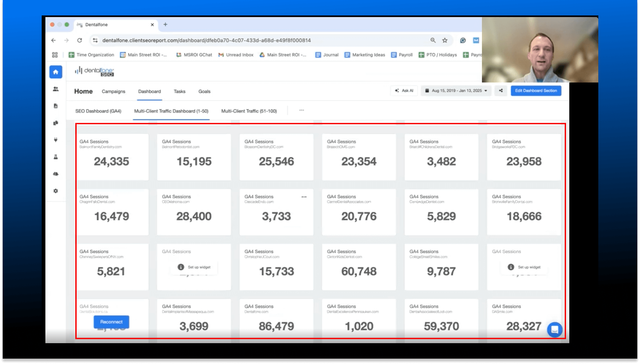Screen dimensions: 640x364
Task: Click the flask icon in the sidebar
Action: [x=56, y=157]
